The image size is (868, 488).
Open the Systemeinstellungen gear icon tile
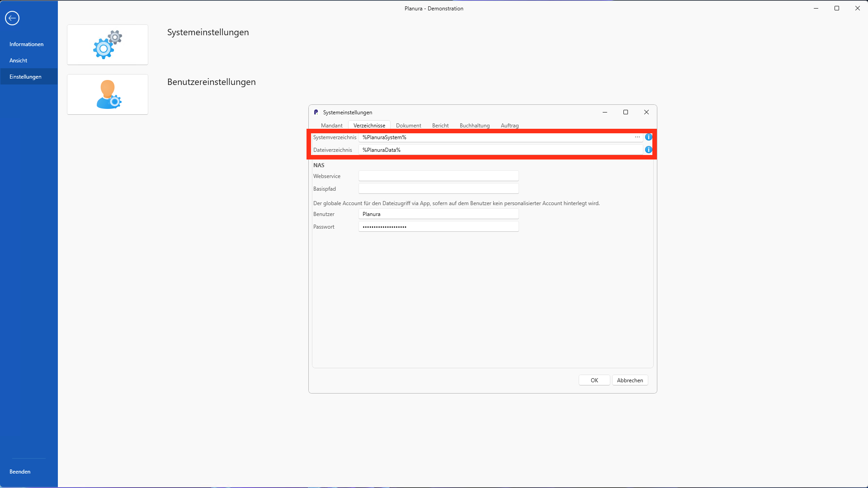[108, 45]
